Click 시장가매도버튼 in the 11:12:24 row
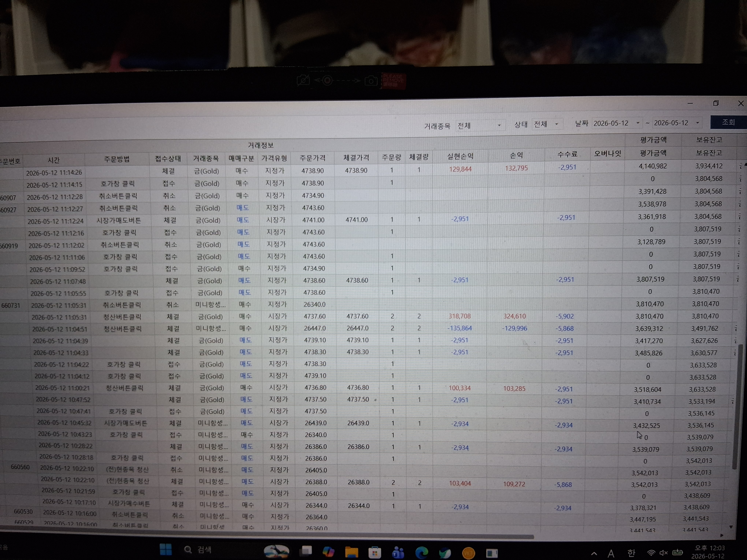Image resolution: width=747 pixels, height=560 pixels. (118, 221)
